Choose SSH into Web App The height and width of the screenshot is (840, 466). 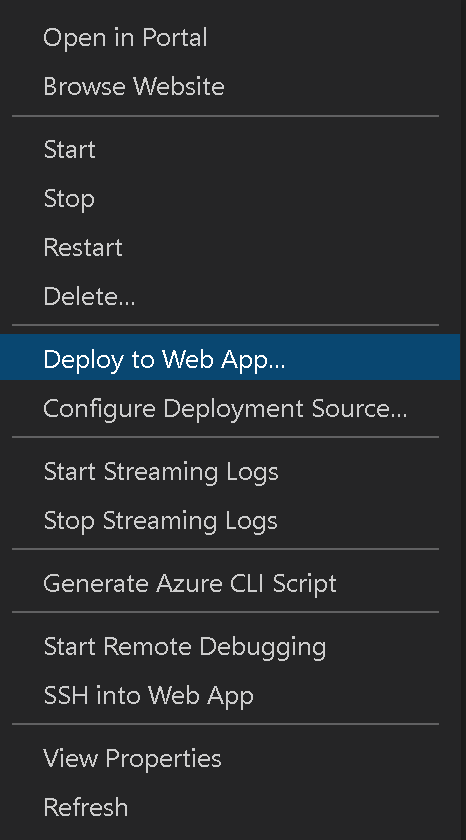pos(230,695)
